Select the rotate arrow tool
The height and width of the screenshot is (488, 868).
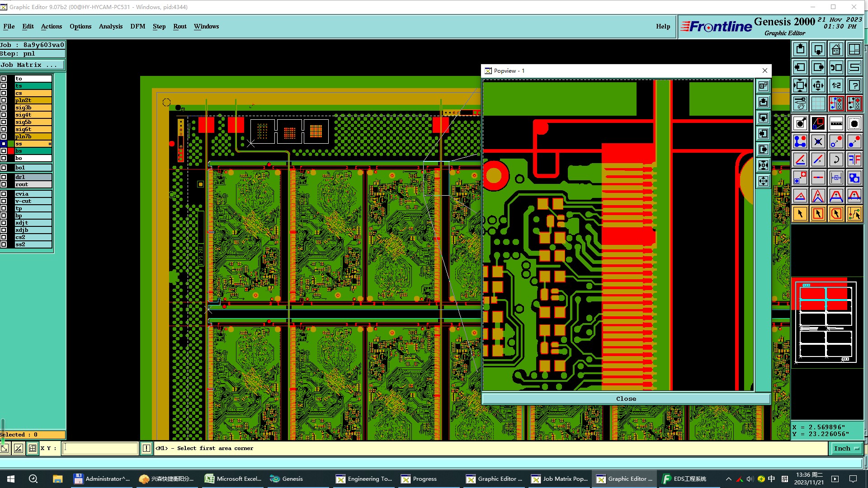click(836, 160)
